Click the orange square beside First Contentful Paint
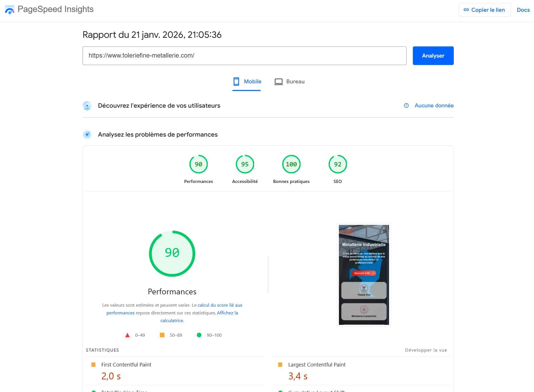 click(93, 365)
